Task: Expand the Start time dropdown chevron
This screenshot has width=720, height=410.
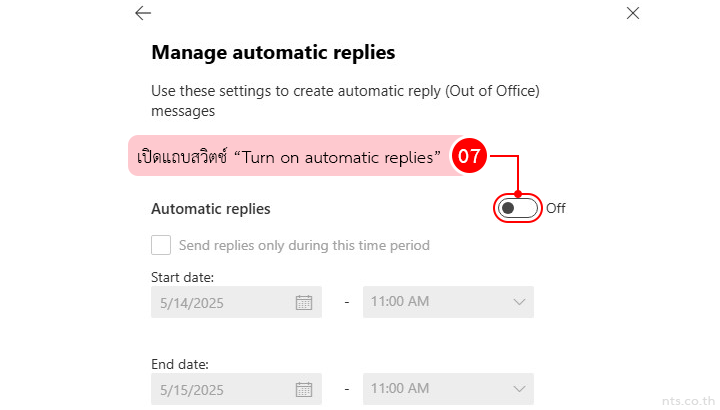Action: point(519,302)
